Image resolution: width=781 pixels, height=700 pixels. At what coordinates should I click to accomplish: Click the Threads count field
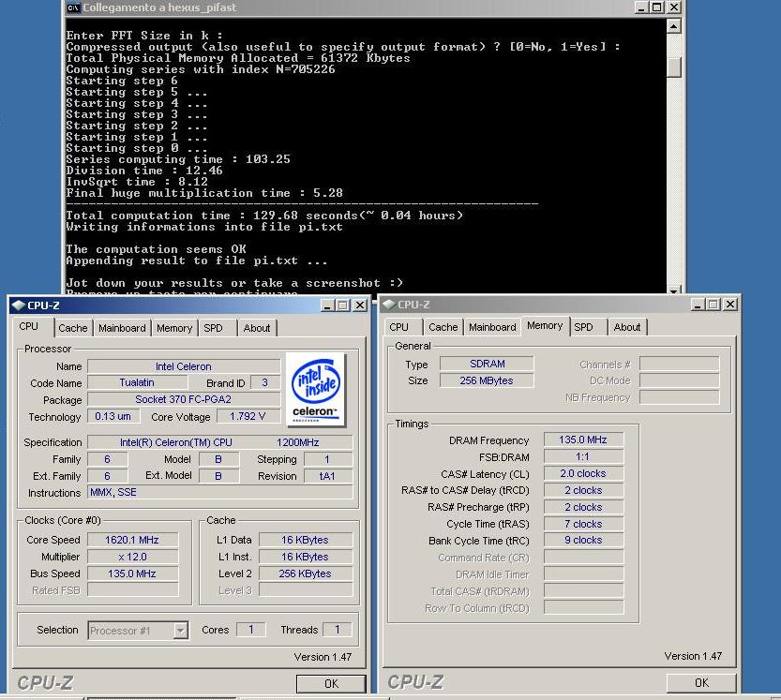click(x=338, y=630)
